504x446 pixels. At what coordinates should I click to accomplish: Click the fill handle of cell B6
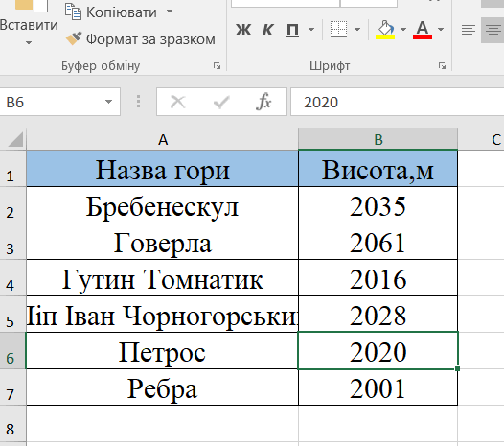click(x=457, y=368)
